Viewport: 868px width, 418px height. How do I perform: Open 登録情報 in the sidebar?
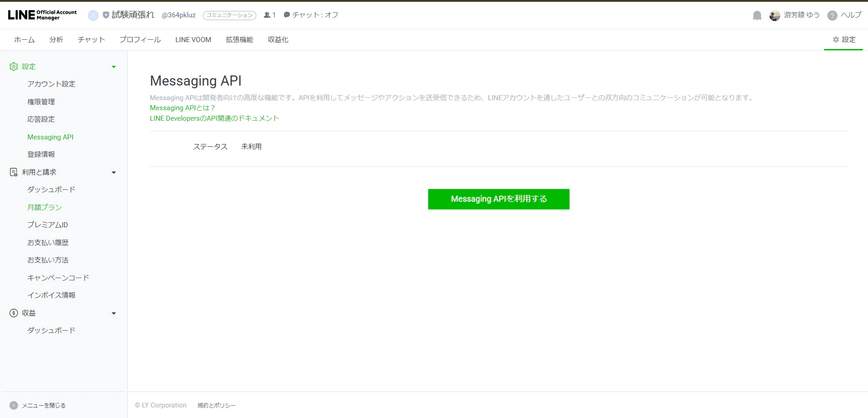41,155
